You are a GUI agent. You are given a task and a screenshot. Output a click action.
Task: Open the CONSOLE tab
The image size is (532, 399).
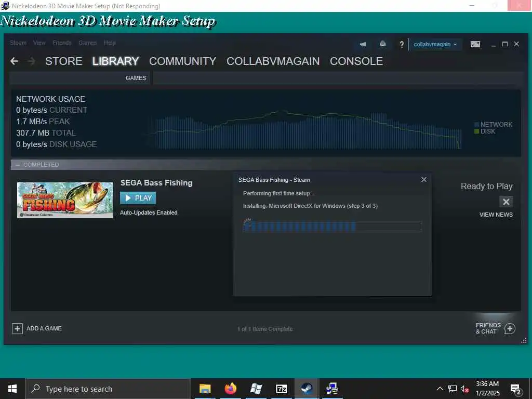tap(356, 61)
